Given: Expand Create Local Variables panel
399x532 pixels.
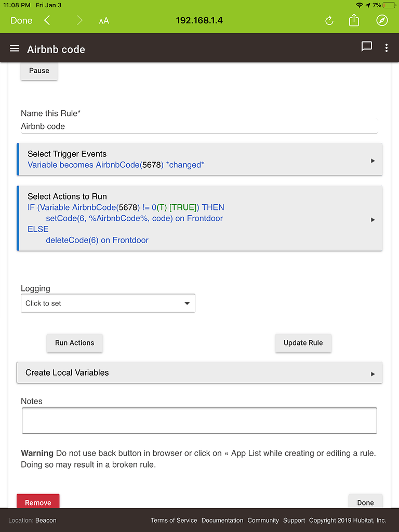Looking at the screenshot, I should tap(200, 373).
